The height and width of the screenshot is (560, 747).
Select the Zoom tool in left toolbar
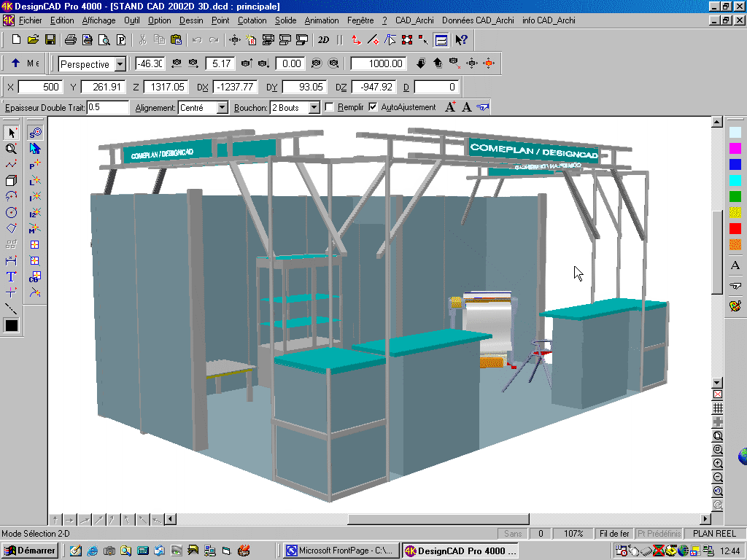point(12,148)
